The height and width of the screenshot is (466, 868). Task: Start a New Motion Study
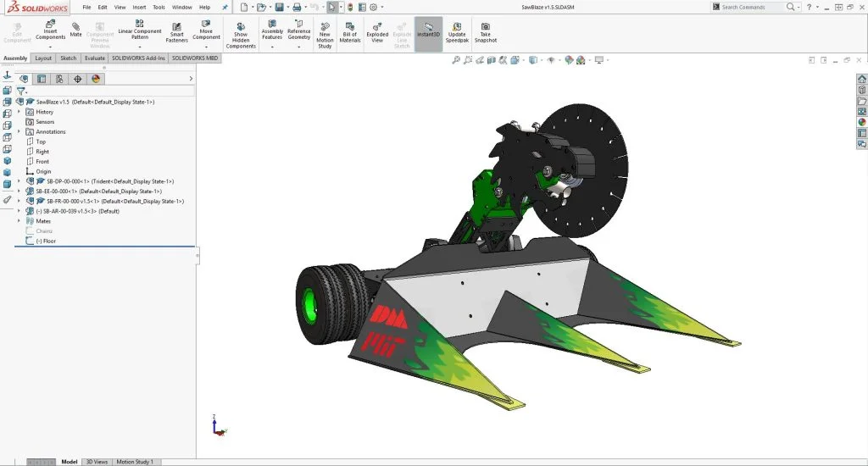[325, 32]
